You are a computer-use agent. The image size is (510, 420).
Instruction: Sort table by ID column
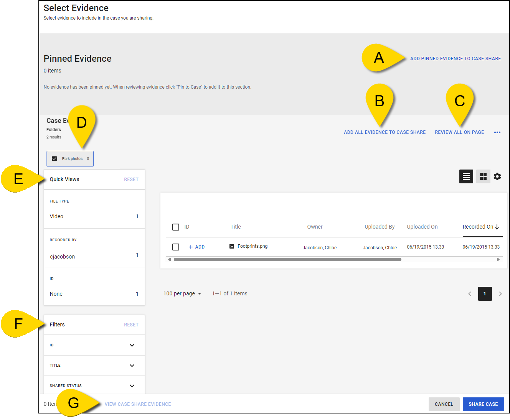click(x=187, y=227)
